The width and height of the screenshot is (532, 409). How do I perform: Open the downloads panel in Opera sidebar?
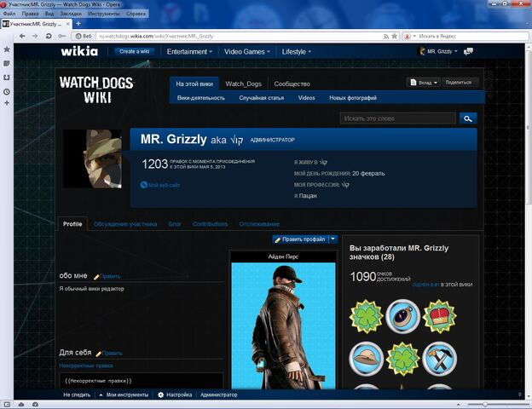(7, 78)
